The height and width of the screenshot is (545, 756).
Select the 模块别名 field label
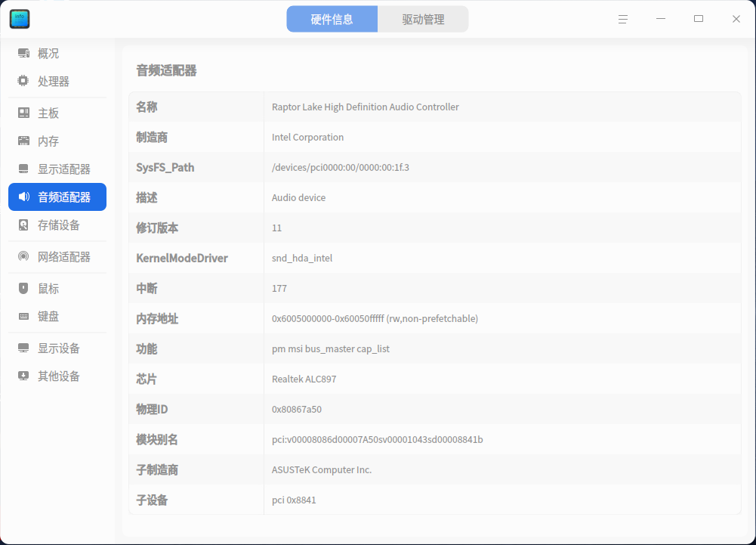pos(157,440)
